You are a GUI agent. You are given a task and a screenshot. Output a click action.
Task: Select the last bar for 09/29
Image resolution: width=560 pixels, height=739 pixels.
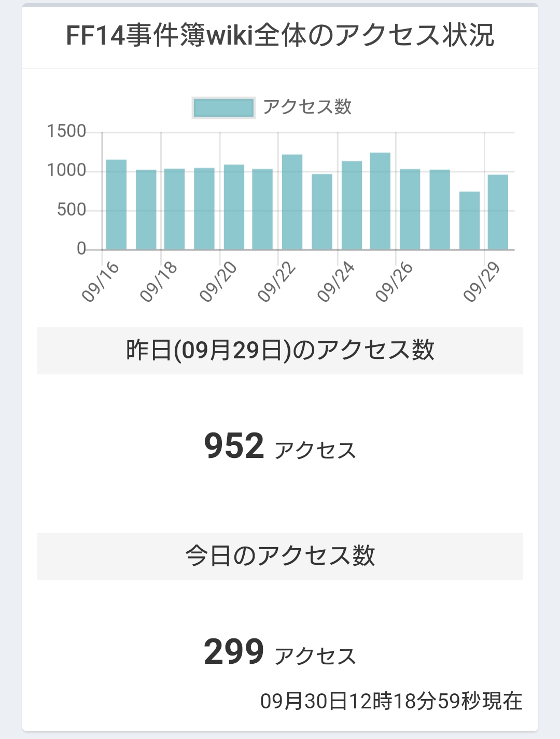pos(498,212)
